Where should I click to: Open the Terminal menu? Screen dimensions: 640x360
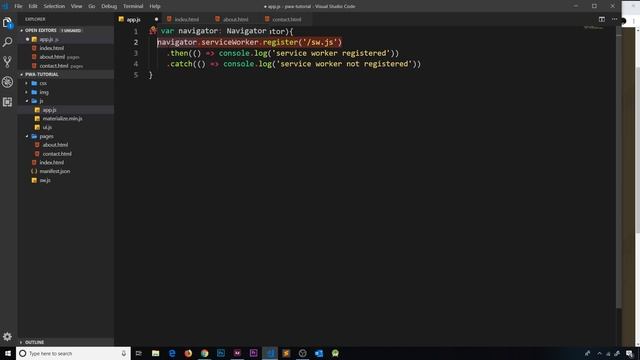133,6
